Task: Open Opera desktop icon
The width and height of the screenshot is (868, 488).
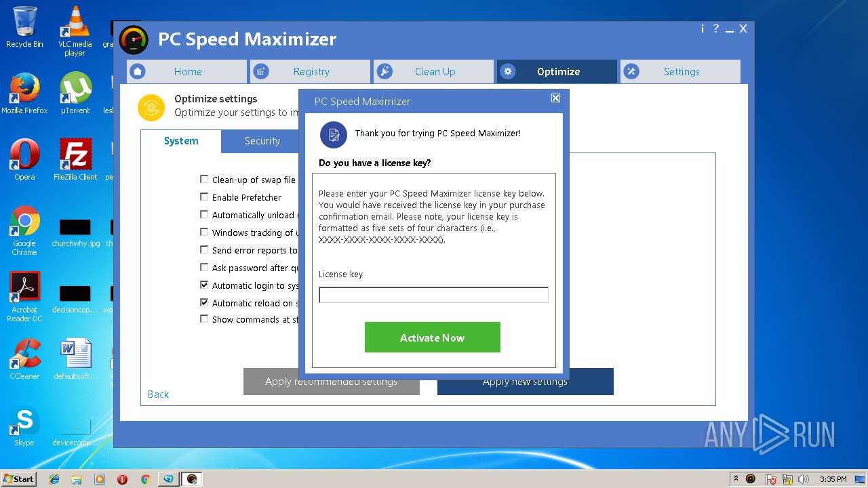Action: pyautogui.click(x=24, y=160)
